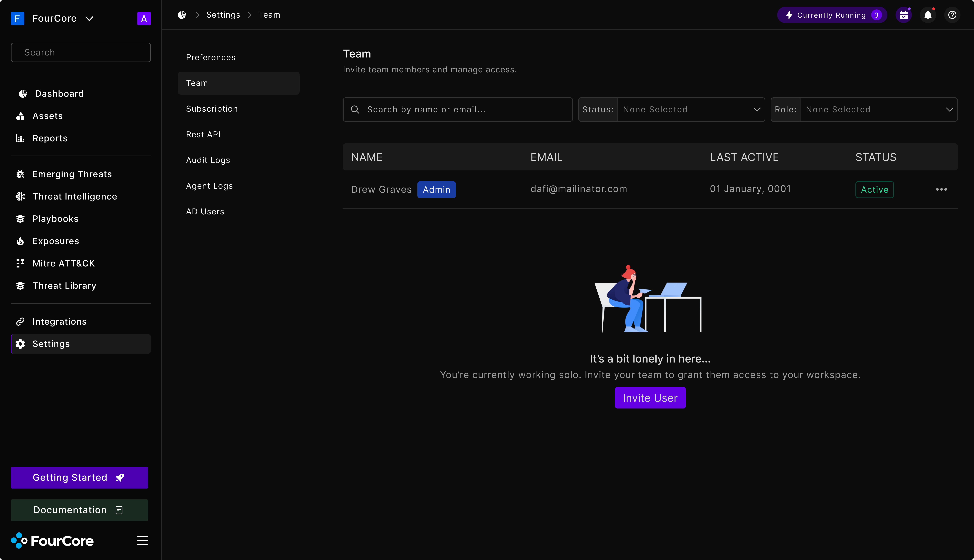Click the lightning bolt Currently Running icon
The height and width of the screenshot is (560, 974).
[x=789, y=15]
